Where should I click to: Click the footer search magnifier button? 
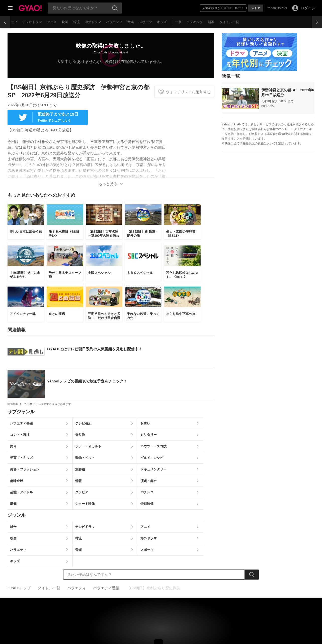(x=252, y=575)
